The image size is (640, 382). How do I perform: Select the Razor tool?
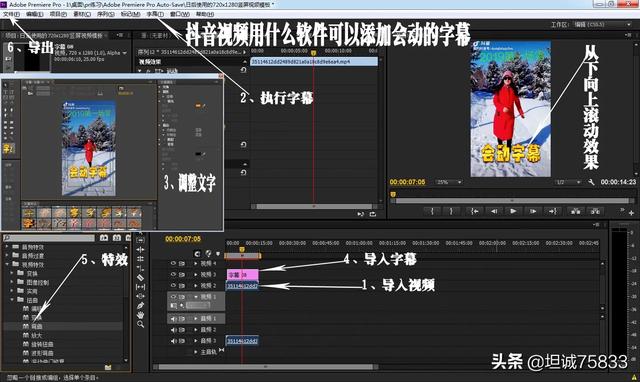140,278
